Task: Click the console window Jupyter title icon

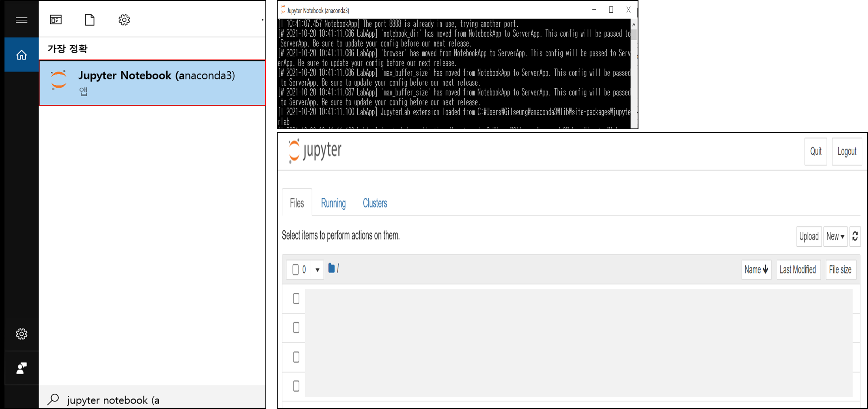Action: pyautogui.click(x=283, y=9)
